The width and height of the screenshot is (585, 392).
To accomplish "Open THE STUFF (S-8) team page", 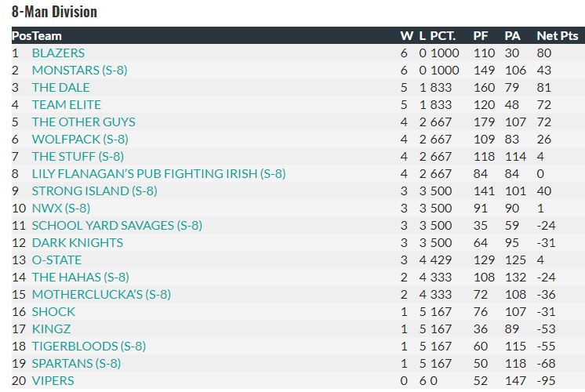I will coord(78,156).
